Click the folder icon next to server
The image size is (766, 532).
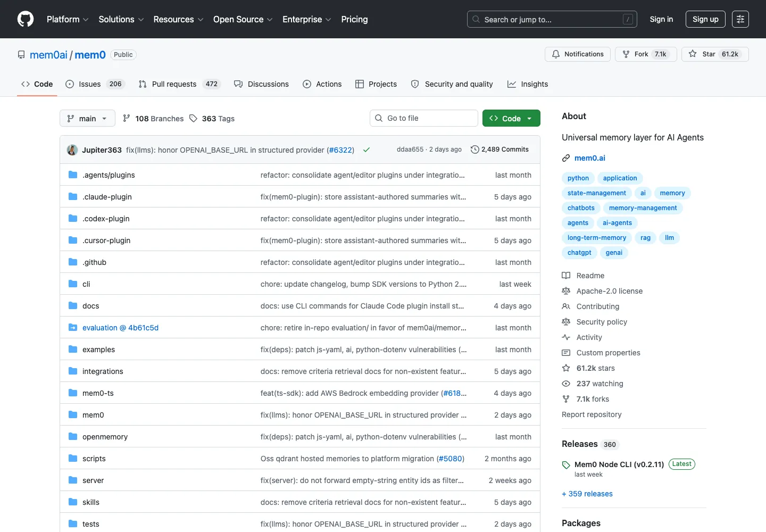click(73, 480)
